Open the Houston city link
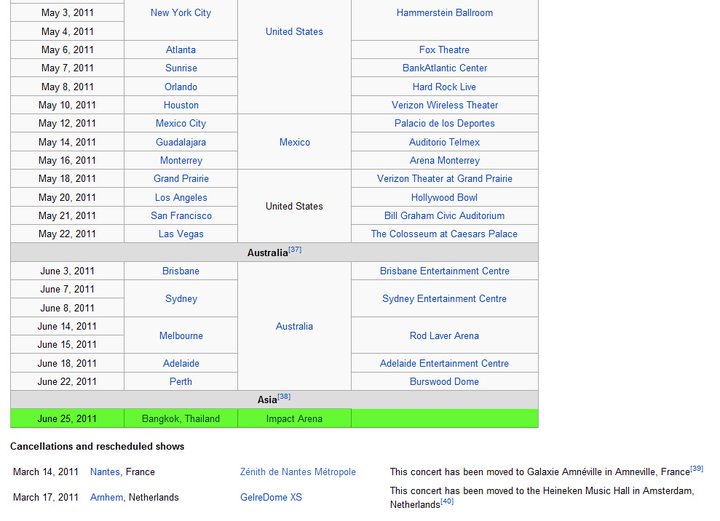Image resolution: width=720 pixels, height=521 pixels. tap(181, 105)
